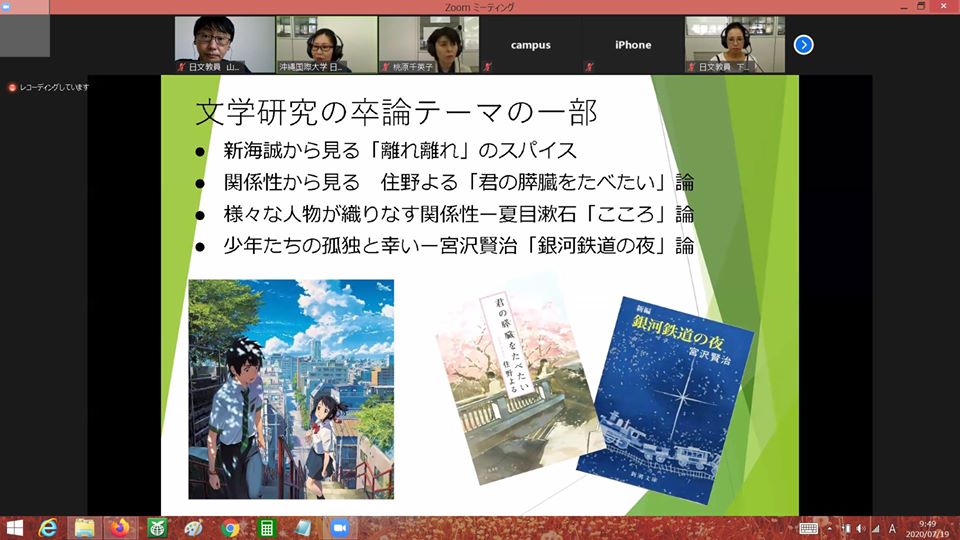Open the network signal icon
960x540 pixels.
tap(876, 528)
